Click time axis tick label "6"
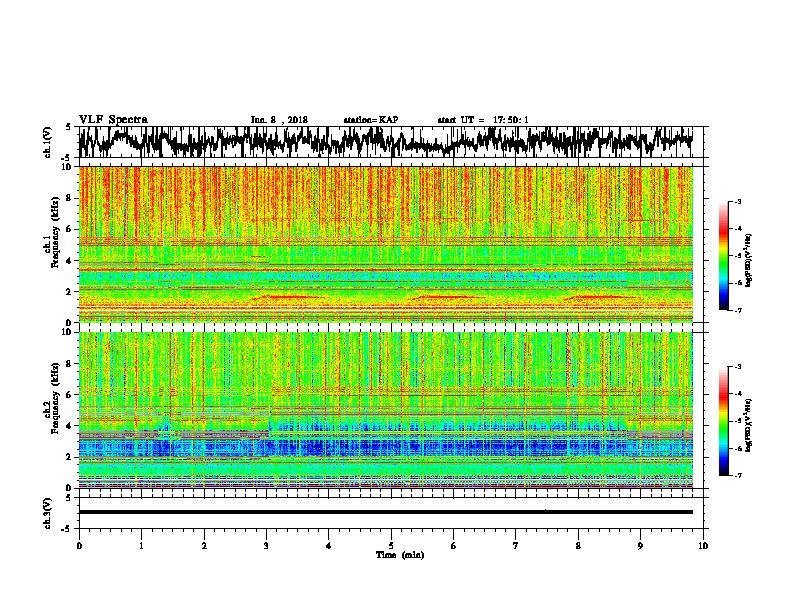 pyautogui.click(x=454, y=546)
